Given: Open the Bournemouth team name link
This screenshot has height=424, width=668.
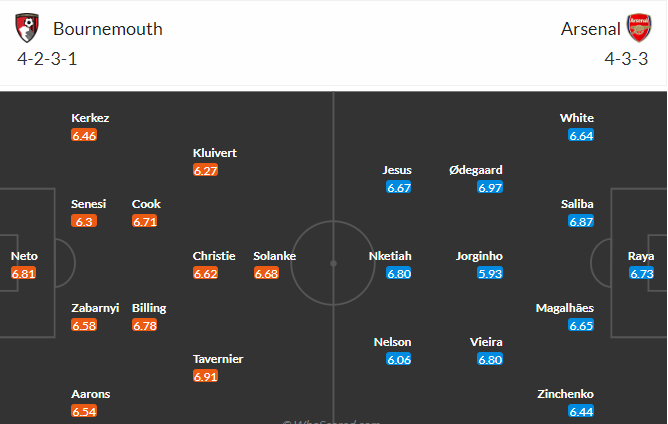Looking at the screenshot, I should point(108,29).
